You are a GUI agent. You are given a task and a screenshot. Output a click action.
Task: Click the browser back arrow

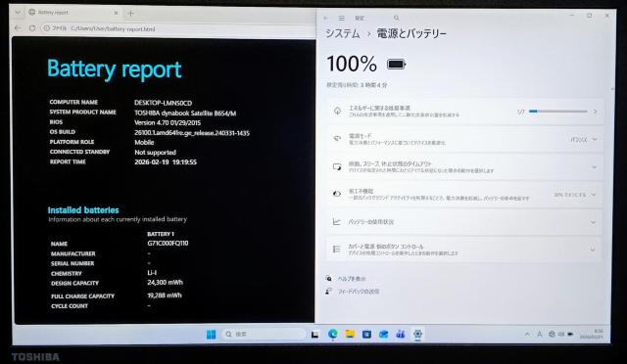point(18,28)
